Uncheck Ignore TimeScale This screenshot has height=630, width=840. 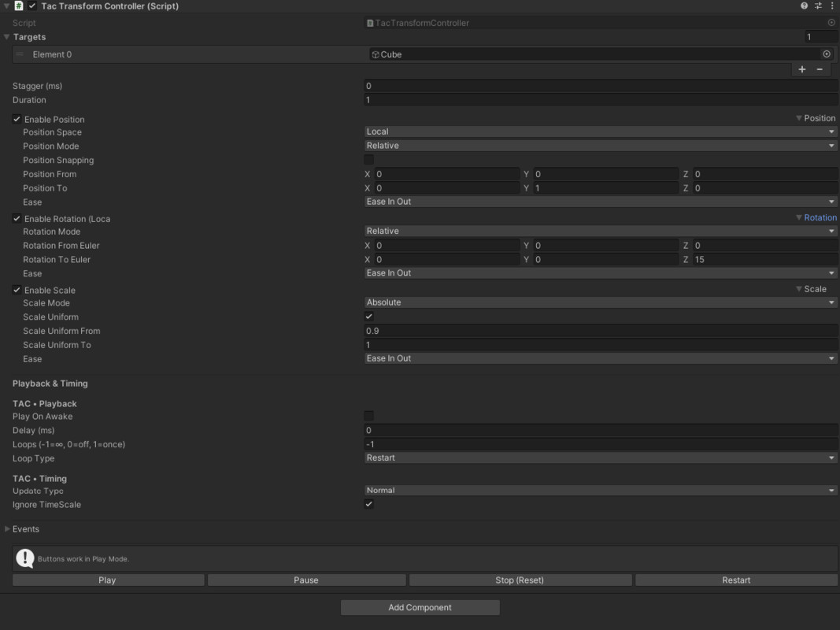coord(368,504)
